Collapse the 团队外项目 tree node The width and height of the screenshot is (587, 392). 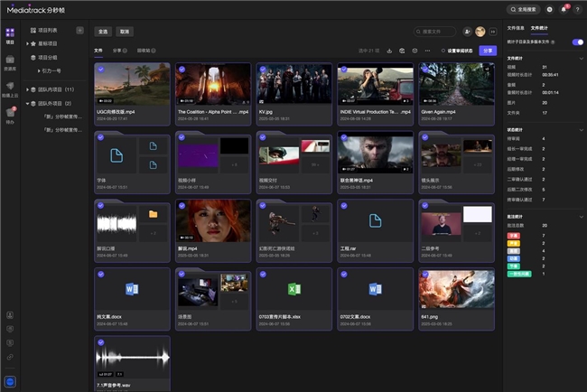coord(29,103)
